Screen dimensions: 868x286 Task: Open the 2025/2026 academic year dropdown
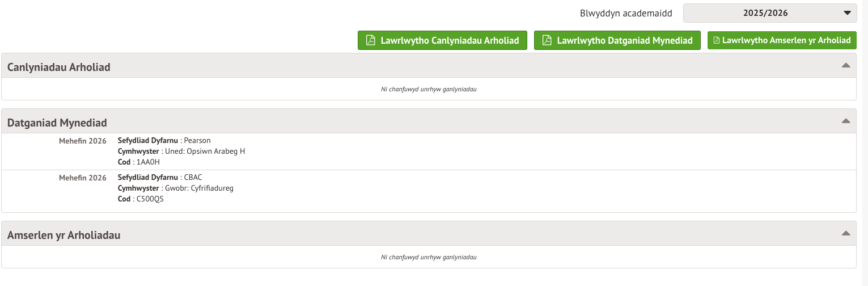pos(769,13)
